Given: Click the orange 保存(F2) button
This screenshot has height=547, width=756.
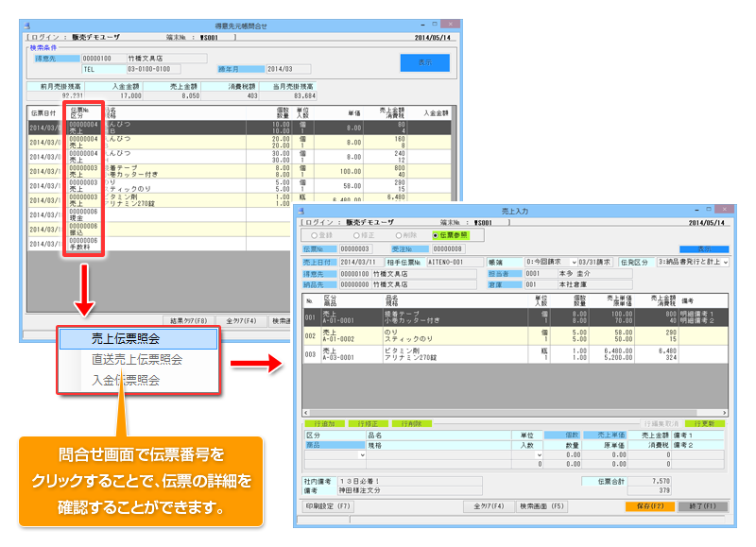Looking at the screenshot, I should 650,506.
